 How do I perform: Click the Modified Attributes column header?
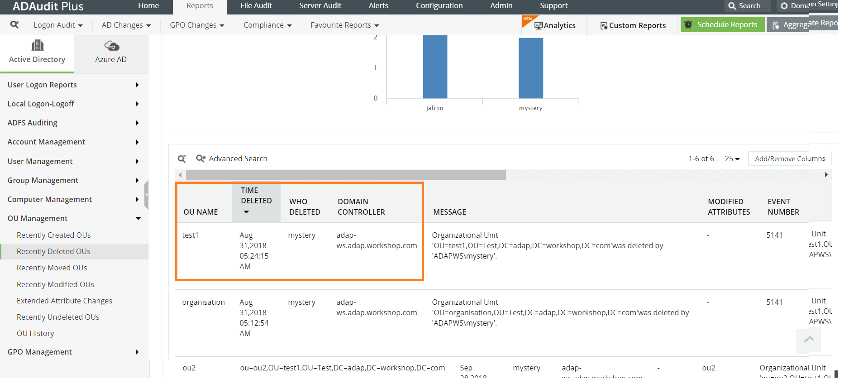tap(729, 206)
